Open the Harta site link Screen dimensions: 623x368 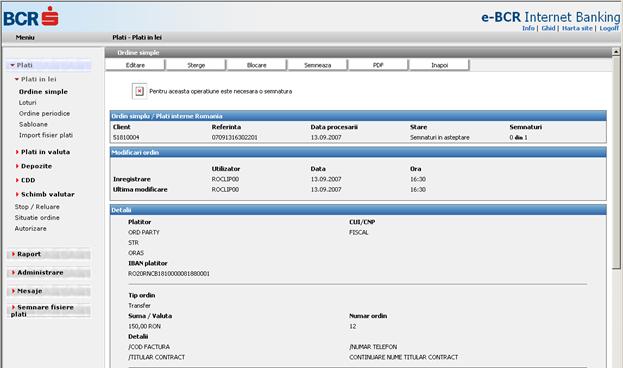[x=577, y=28]
